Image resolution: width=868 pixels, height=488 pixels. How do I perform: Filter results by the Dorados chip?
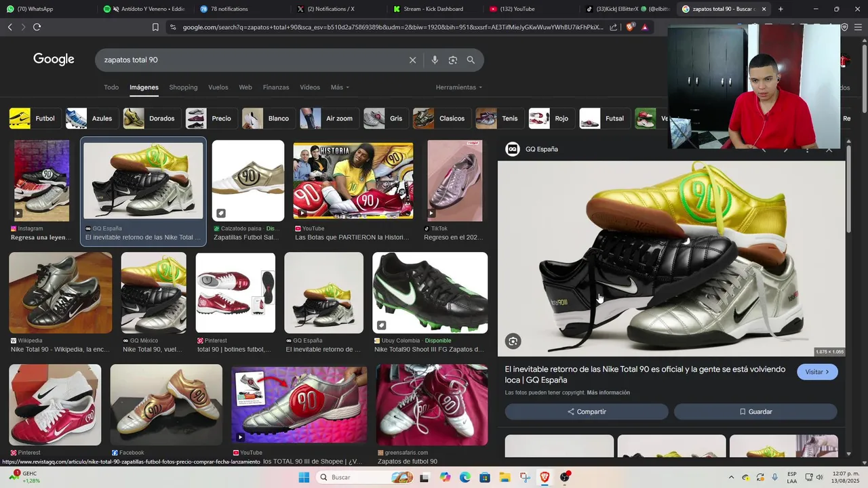click(x=151, y=119)
